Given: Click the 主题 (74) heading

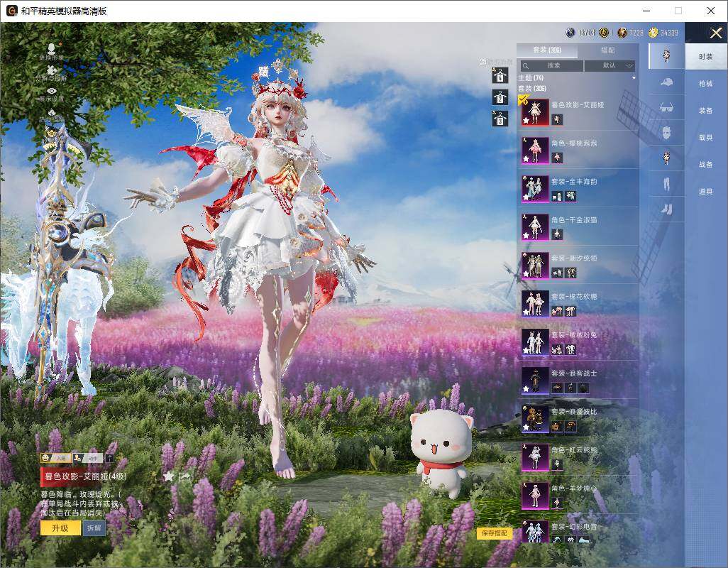Looking at the screenshot, I should tap(531, 78).
